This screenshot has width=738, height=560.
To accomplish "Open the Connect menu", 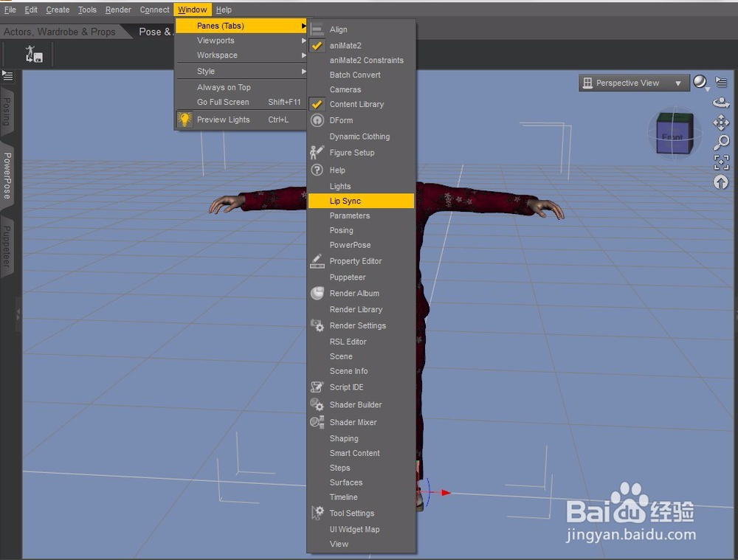I will point(154,10).
